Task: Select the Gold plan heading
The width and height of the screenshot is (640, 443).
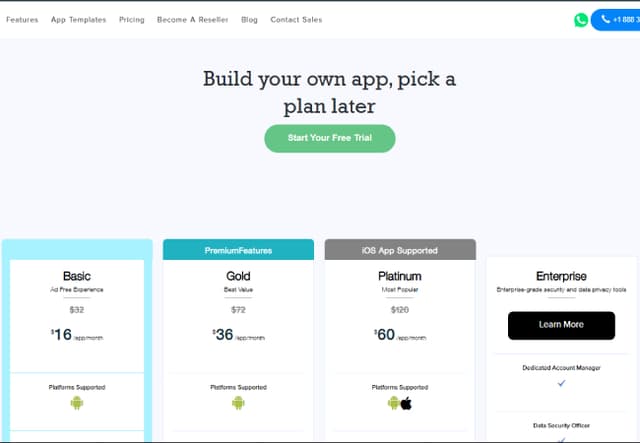Action: pos(238,276)
